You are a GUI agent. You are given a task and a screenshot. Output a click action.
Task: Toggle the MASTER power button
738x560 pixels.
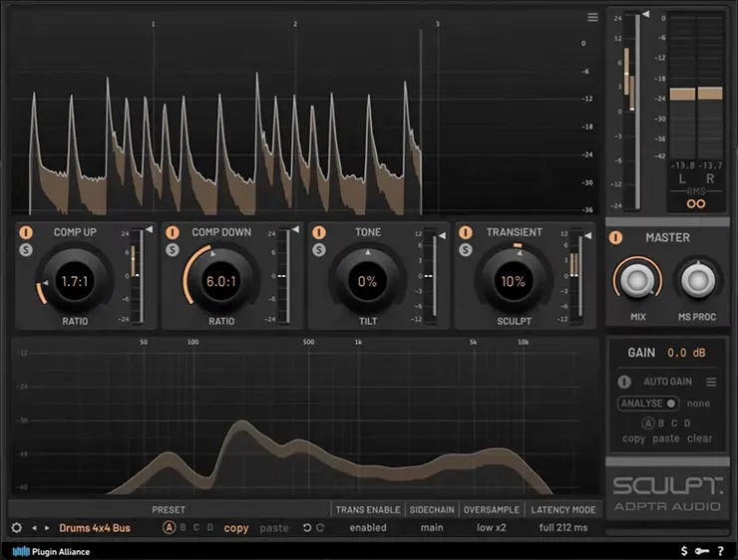pos(615,237)
